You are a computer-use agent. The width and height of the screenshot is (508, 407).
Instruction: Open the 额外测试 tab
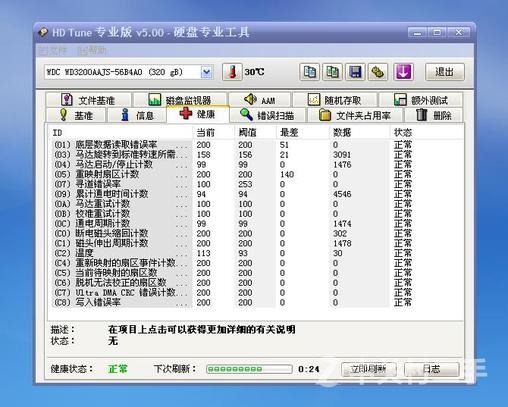pyautogui.click(x=421, y=100)
